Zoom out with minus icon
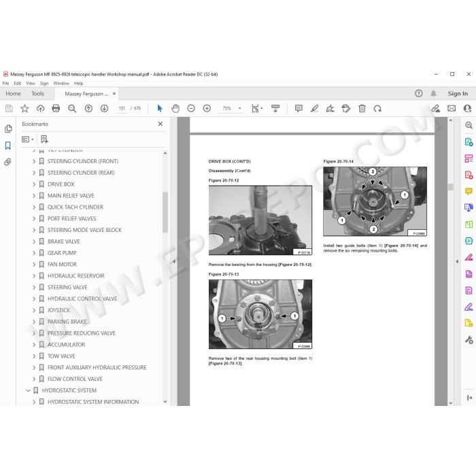Screen dimensions: 476x476 (191, 108)
